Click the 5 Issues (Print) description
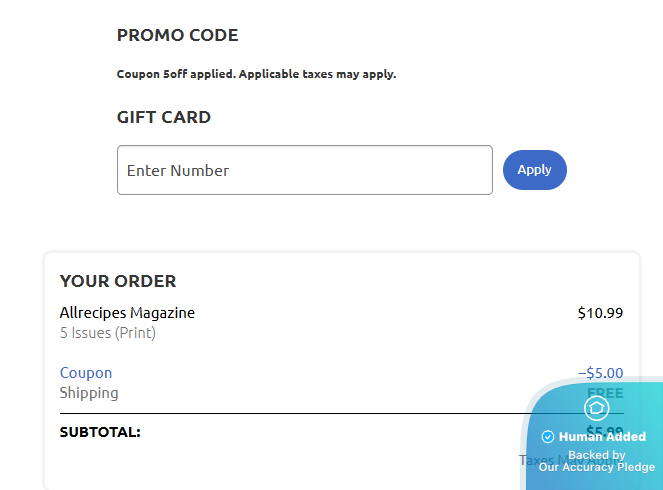This screenshot has width=663, height=490. click(x=107, y=333)
